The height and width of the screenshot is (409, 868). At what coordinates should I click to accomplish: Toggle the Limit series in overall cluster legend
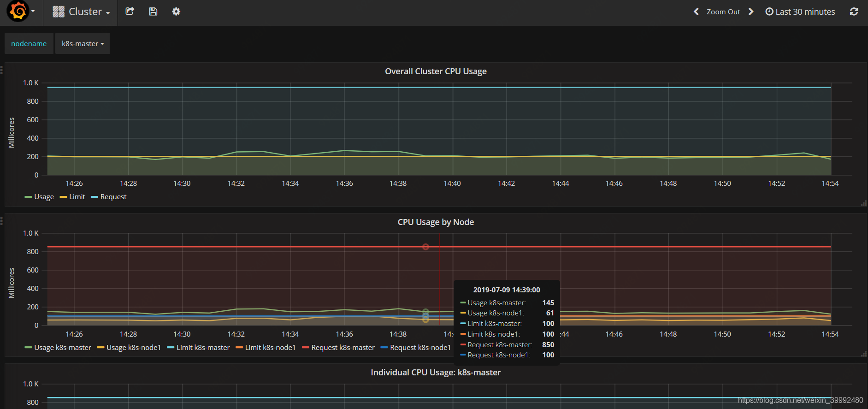(x=77, y=197)
